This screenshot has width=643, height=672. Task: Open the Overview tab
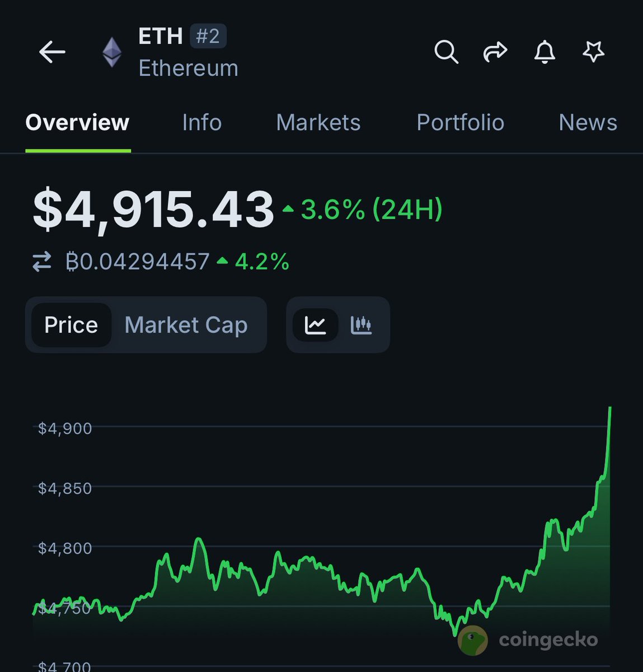[x=77, y=123]
